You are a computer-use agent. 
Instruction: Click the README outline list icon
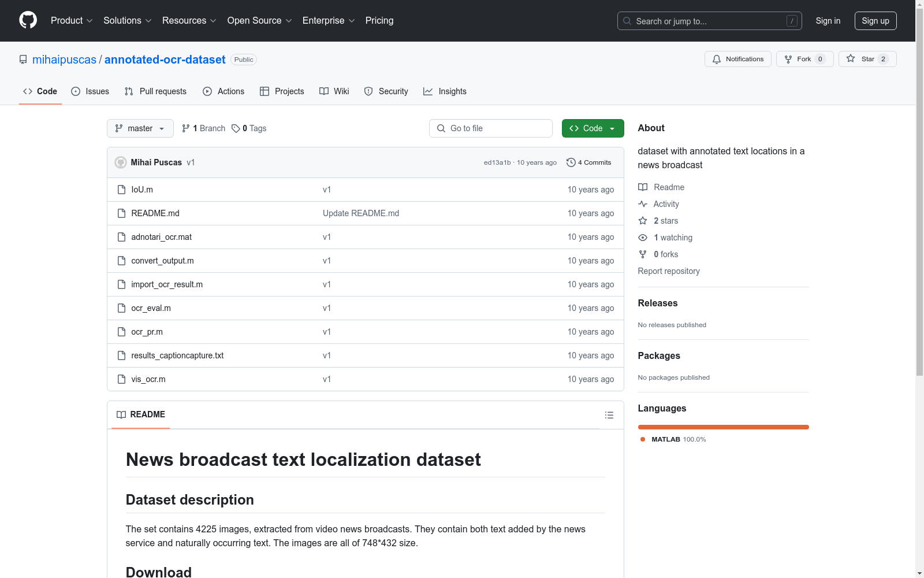point(609,415)
